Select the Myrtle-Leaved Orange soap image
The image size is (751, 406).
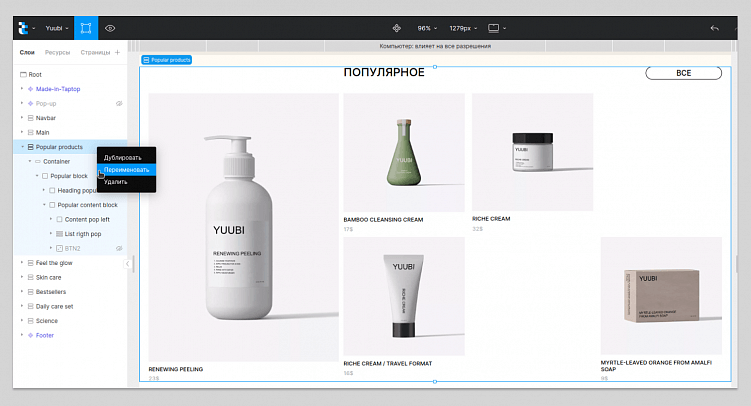pyautogui.click(x=661, y=295)
